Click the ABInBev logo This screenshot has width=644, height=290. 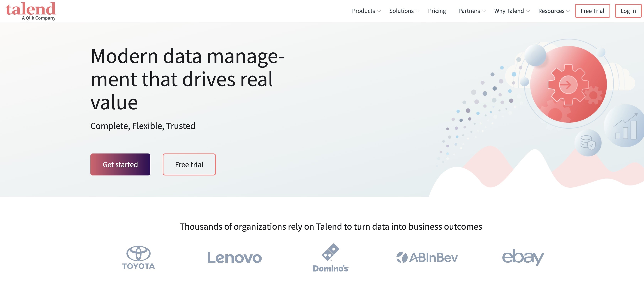[x=427, y=257]
